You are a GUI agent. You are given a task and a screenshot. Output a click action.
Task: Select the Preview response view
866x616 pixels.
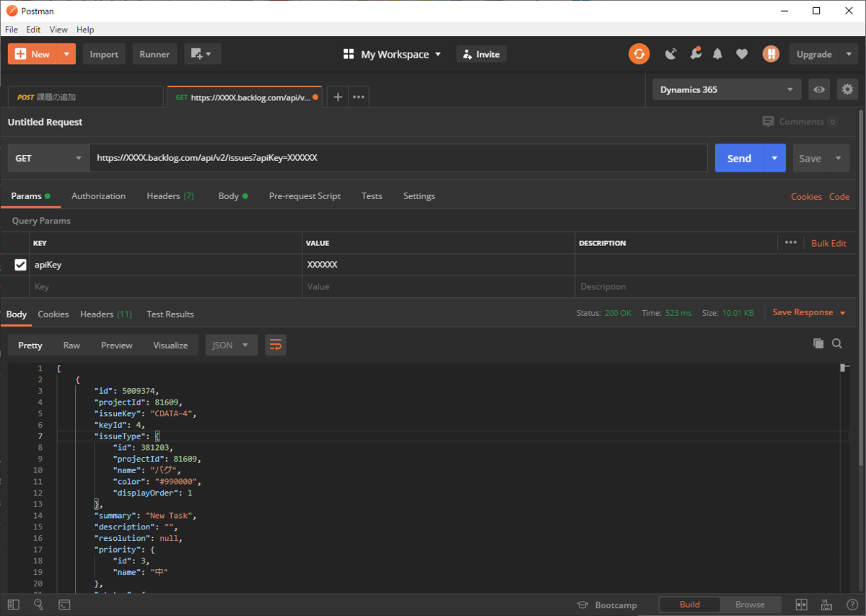pos(117,345)
